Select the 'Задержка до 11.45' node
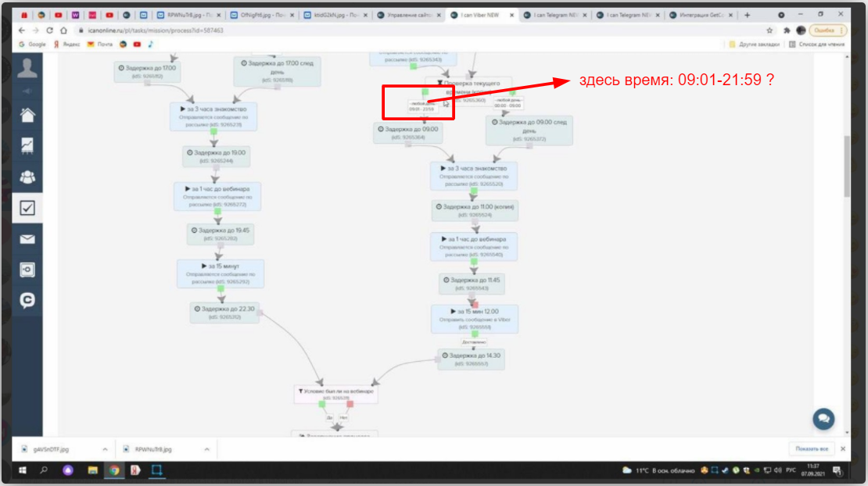 point(472,284)
